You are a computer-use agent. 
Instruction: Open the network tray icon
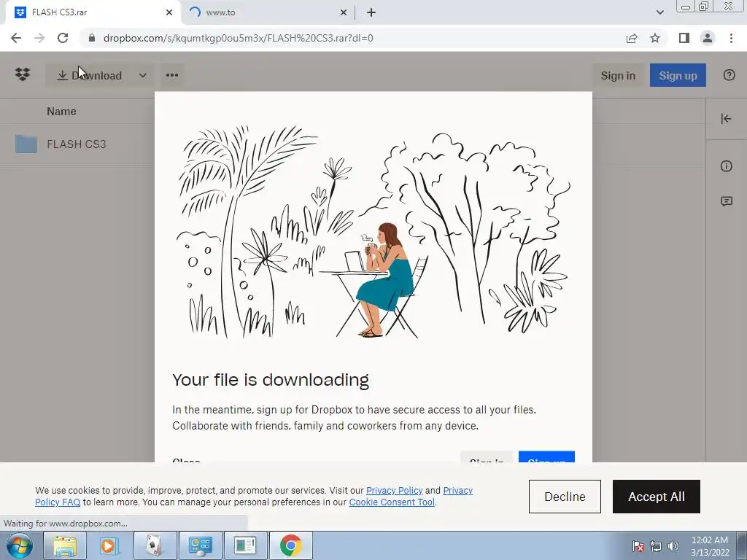pyautogui.click(x=656, y=546)
